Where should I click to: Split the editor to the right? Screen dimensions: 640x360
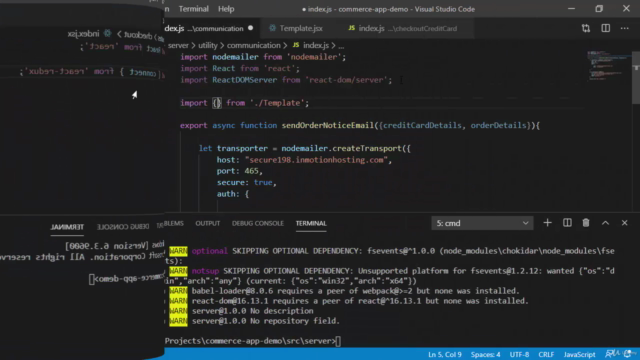(606, 28)
